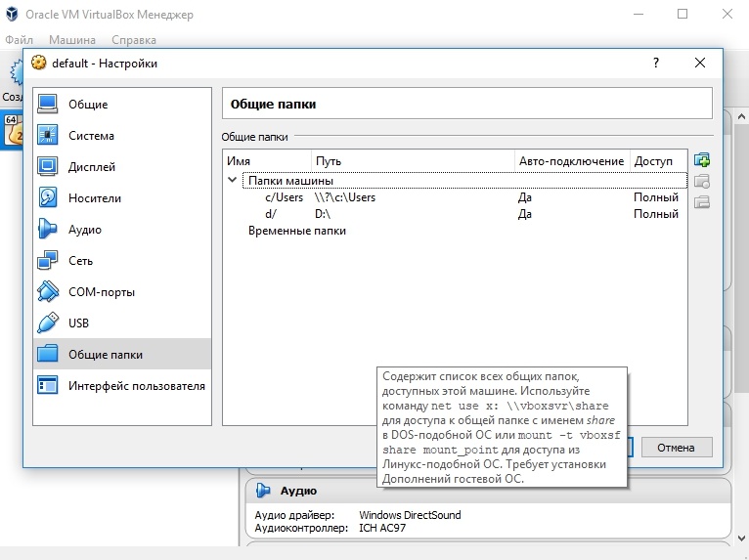
Task: Select the Временные папки group row
Action: [x=455, y=231]
